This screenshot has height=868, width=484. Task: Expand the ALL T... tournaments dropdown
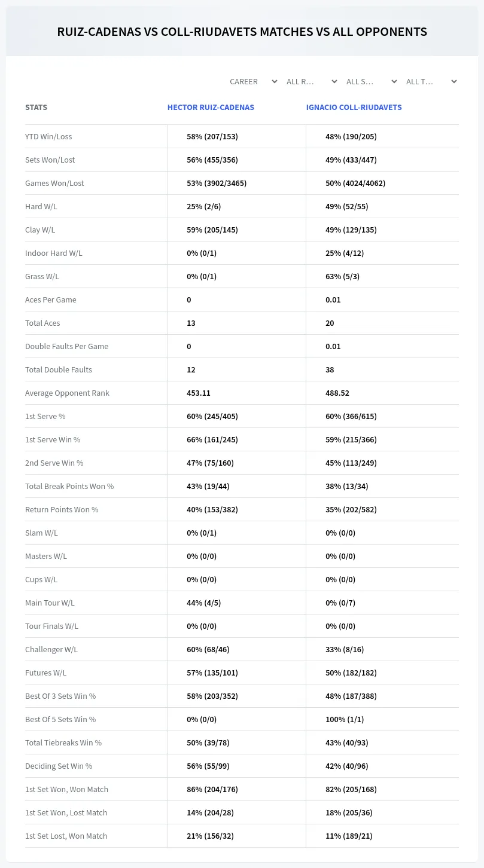431,81
